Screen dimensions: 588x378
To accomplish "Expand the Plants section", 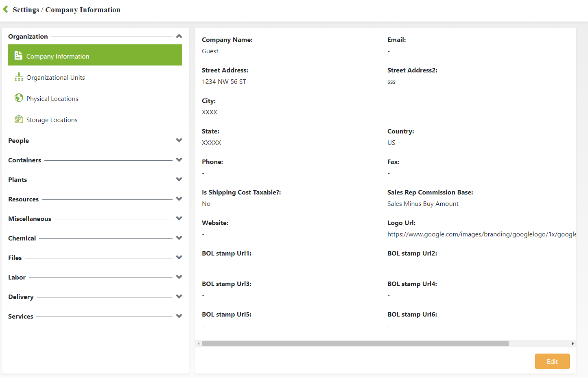I will pos(179,179).
